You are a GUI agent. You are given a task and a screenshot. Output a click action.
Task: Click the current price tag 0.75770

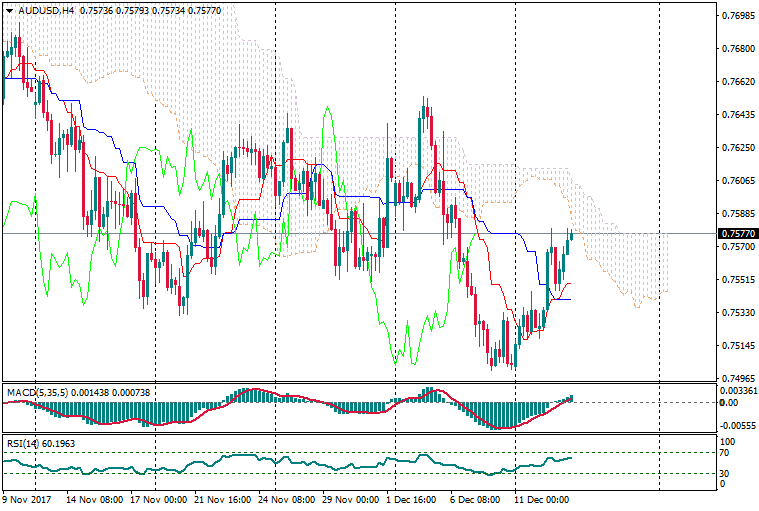click(736, 234)
